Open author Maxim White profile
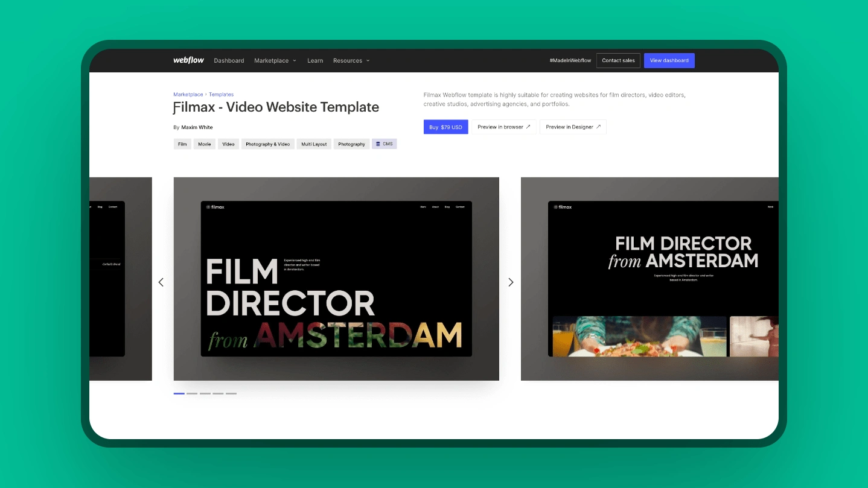This screenshot has width=868, height=488. (197, 127)
